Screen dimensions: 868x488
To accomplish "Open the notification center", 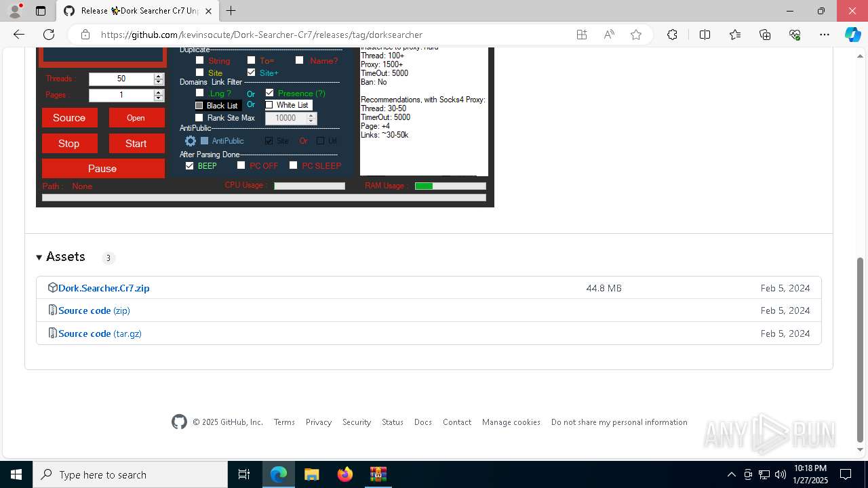I will (846, 474).
